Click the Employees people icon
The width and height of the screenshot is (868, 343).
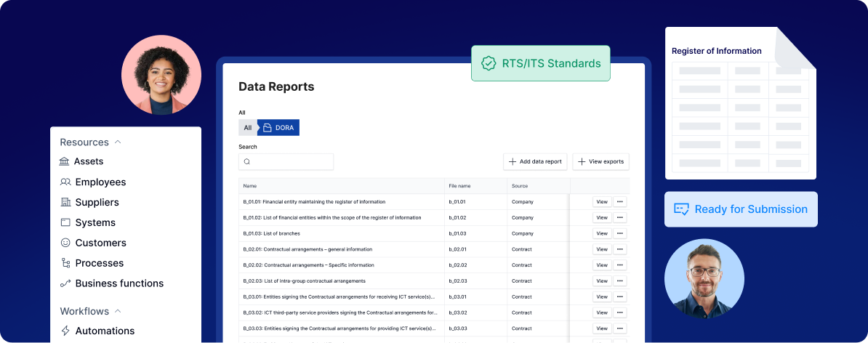click(x=65, y=182)
